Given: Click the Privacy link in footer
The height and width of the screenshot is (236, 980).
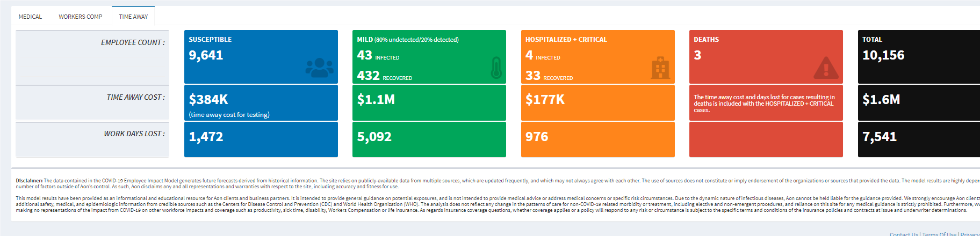Looking at the screenshot, I should (x=970, y=234).
